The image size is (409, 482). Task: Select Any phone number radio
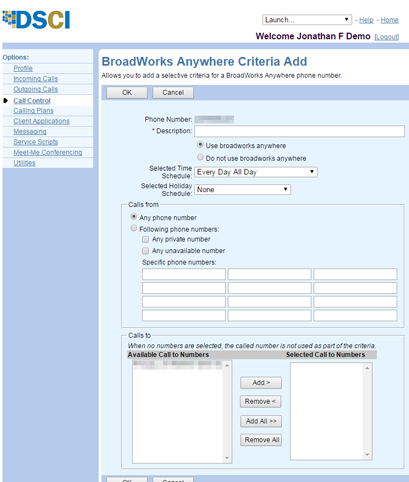134,217
